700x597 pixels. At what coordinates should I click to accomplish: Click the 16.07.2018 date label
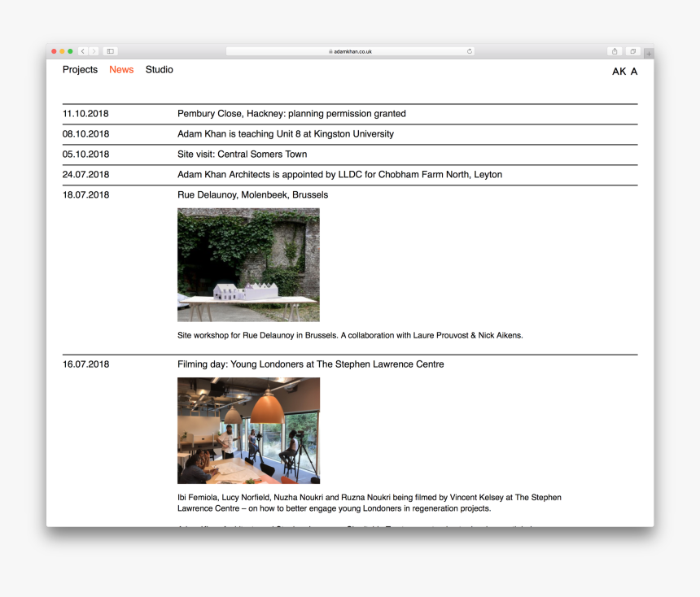coord(85,364)
